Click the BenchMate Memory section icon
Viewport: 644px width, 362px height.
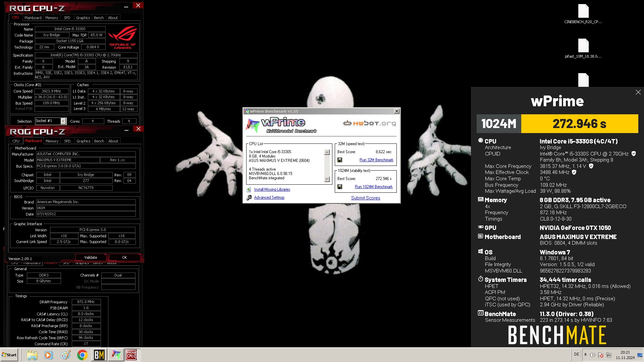point(481,199)
